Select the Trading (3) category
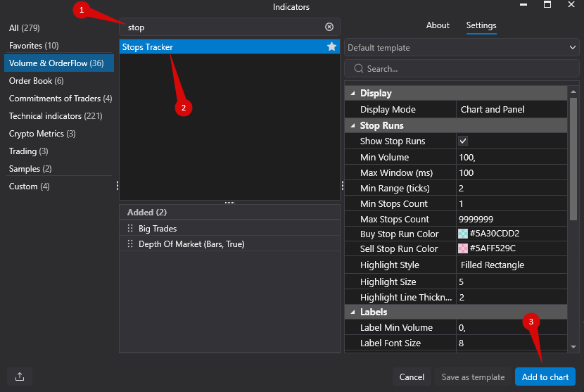Viewport: 584px width, 392px height. click(29, 151)
